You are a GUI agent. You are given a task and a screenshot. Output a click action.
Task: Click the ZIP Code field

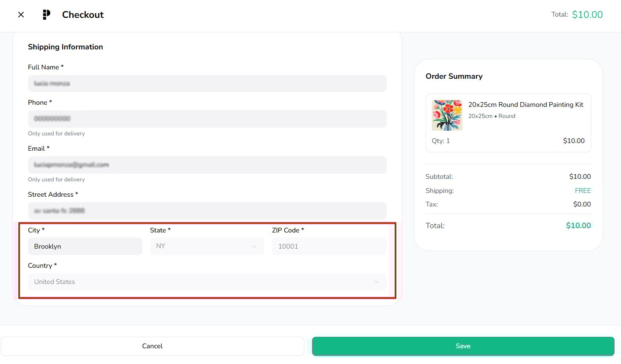(x=329, y=246)
